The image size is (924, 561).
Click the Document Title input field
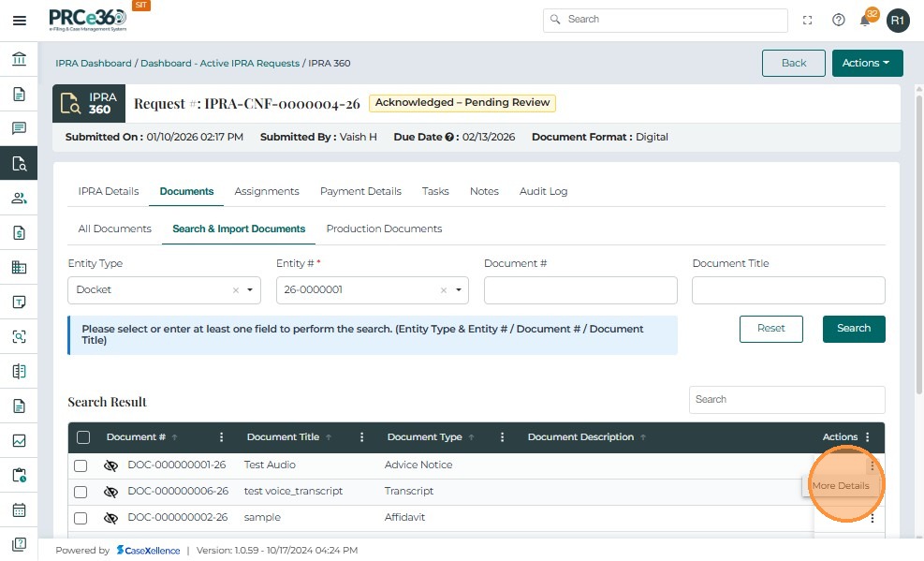coord(788,290)
